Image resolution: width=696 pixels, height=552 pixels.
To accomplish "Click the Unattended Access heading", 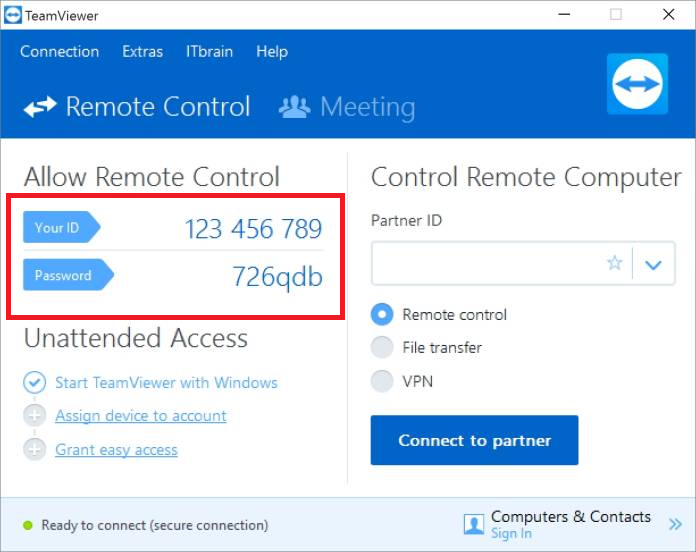I will [136, 338].
